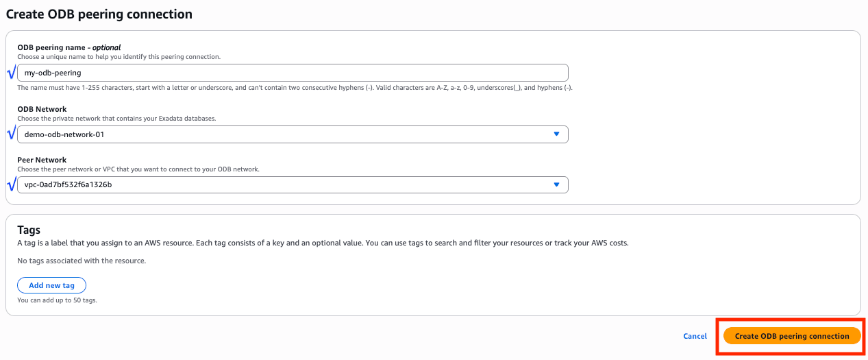Click the checkmark beside Peer Network dropdown
868x360 pixels.
pos(11,184)
